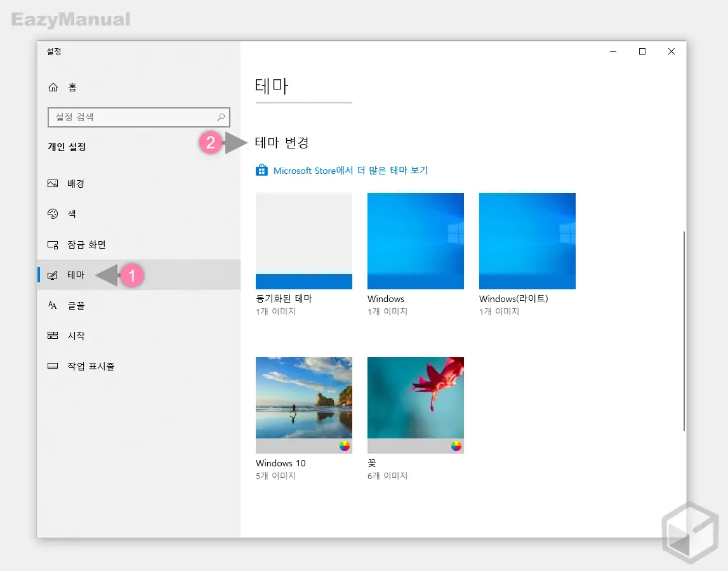Click the home icon next to 홈
This screenshot has width=728, height=571.
point(53,87)
